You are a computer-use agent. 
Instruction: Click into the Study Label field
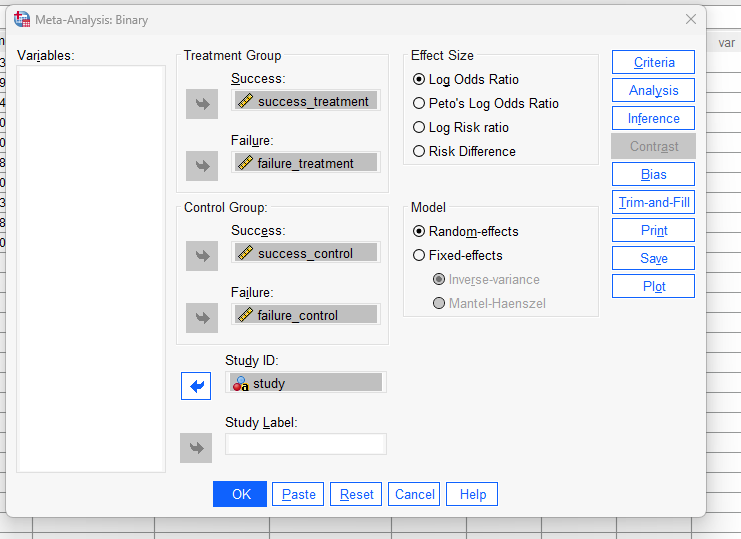306,444
